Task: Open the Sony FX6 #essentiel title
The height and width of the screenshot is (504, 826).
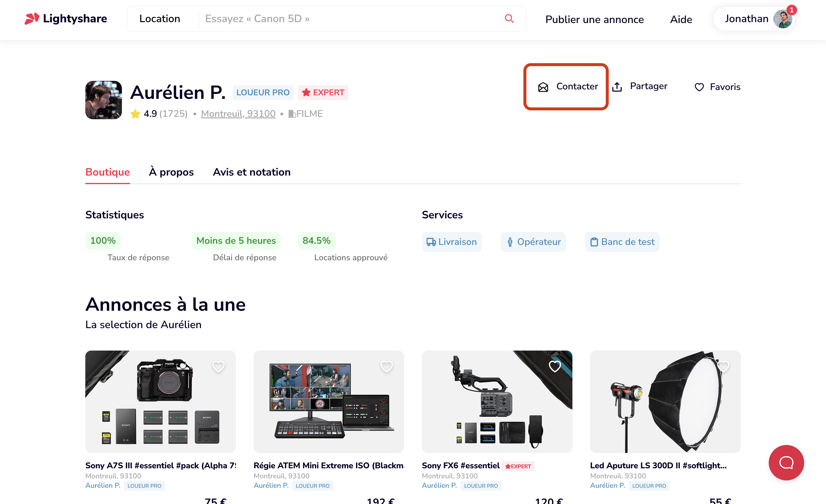Action: click(461, 466)
